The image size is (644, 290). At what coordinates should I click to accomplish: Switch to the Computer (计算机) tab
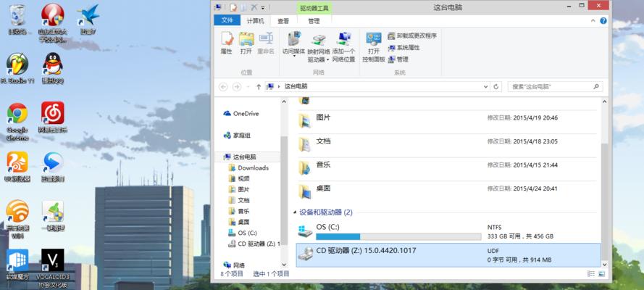point(255,21)
